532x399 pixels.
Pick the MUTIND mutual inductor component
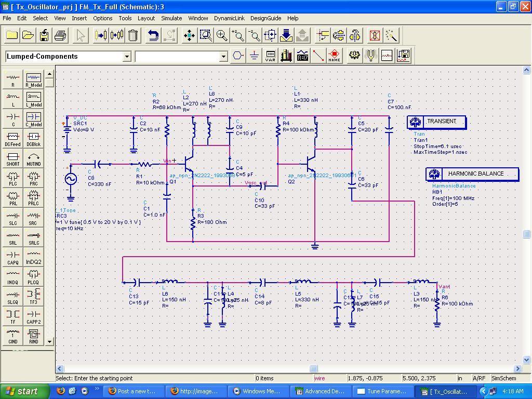(34, 158)
